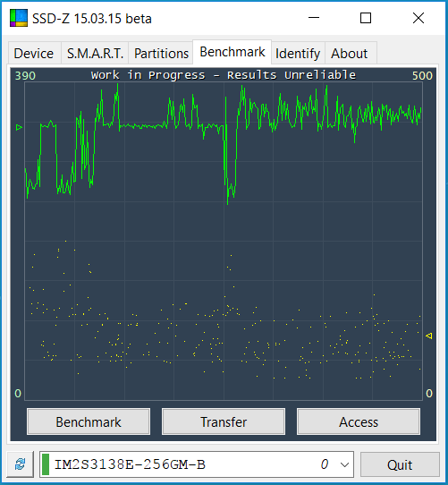This screenshot has height=485, width=448.
Task: Go to the Partitions tab
Action: (161, 53)
